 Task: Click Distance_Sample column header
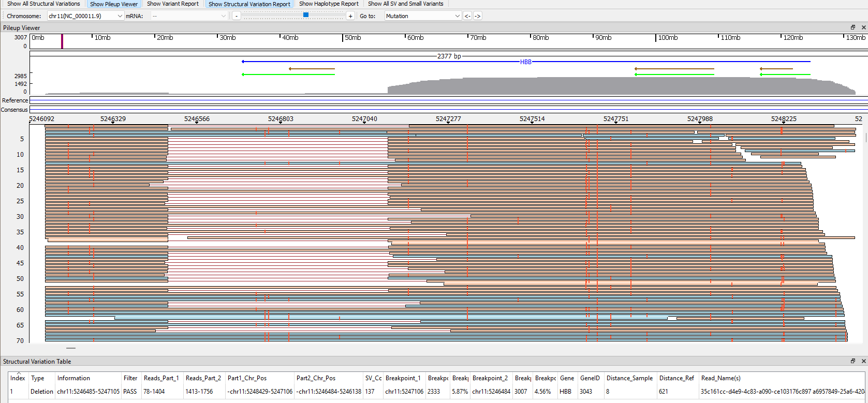630,378
